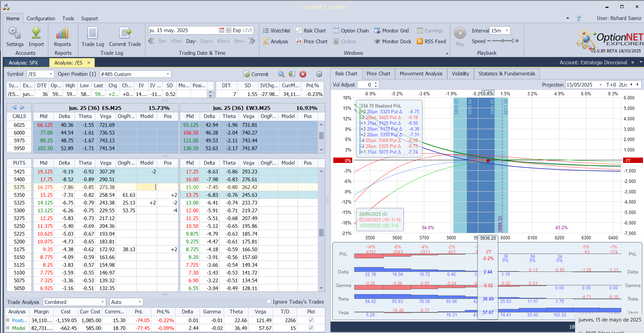644x333 pixels.
Task: Open Risk Chart from the Windows group
Action: click(311, 31)
